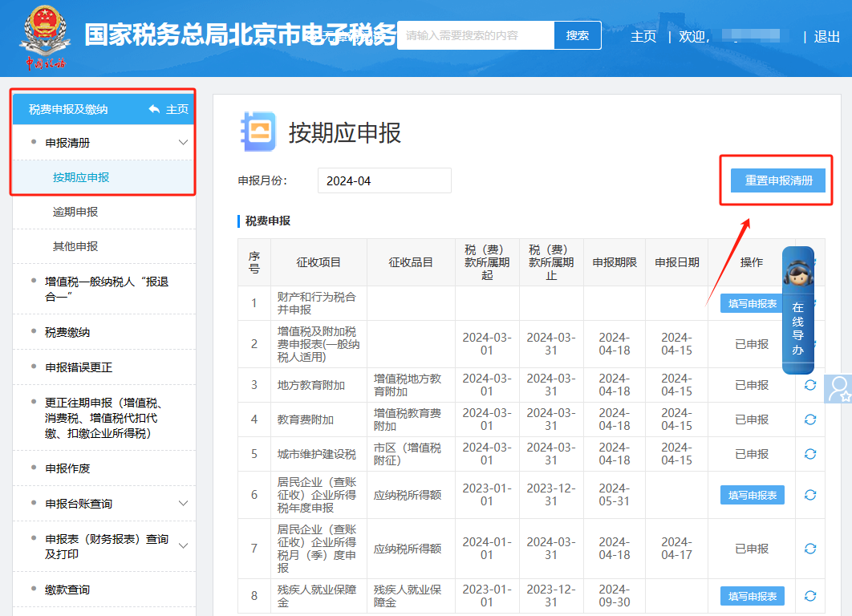Open 更正往期申报 menu item

[x=103, y=418]
